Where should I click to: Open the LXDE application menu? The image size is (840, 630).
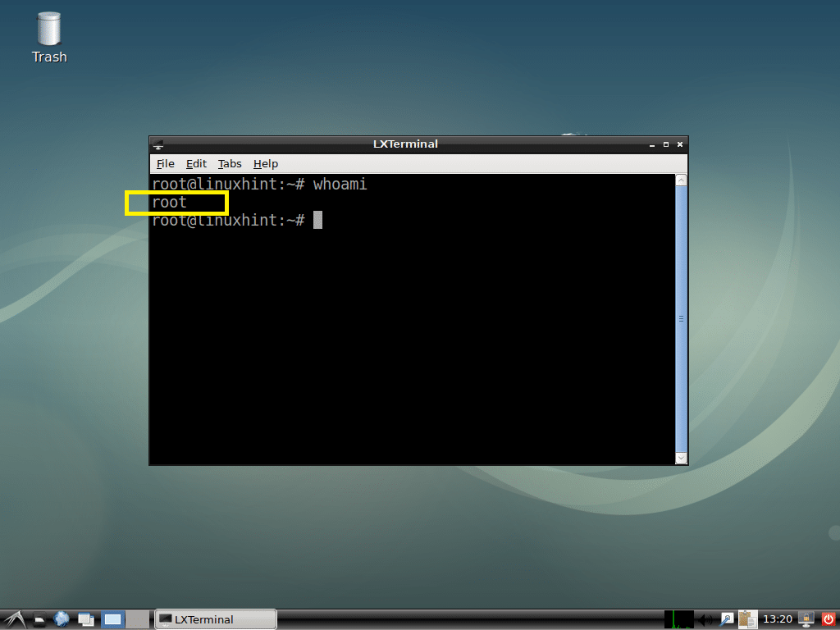tap(13, 619)
